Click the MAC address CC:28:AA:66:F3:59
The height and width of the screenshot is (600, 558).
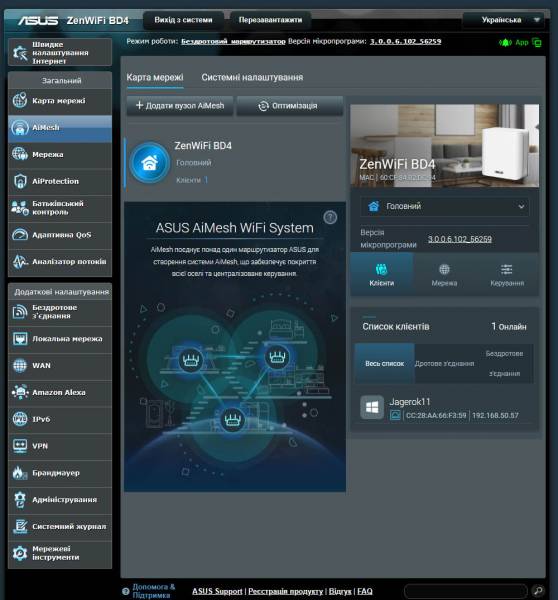click(436, 416)
